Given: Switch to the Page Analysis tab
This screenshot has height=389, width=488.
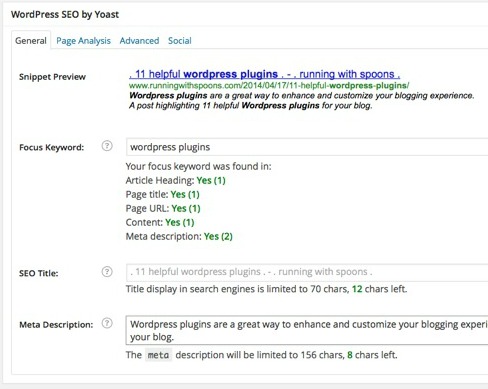Looking at the screenshot, I should (83, 41).
